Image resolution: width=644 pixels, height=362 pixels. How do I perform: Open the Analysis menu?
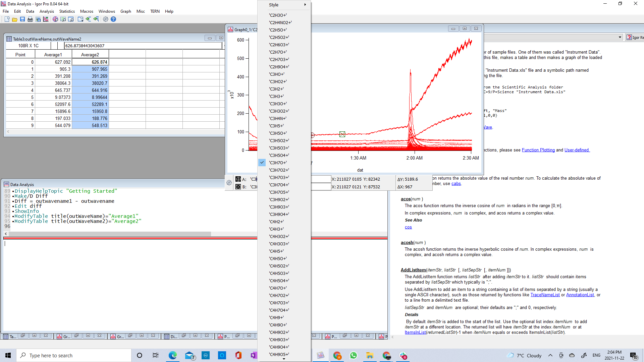(47, 11)
